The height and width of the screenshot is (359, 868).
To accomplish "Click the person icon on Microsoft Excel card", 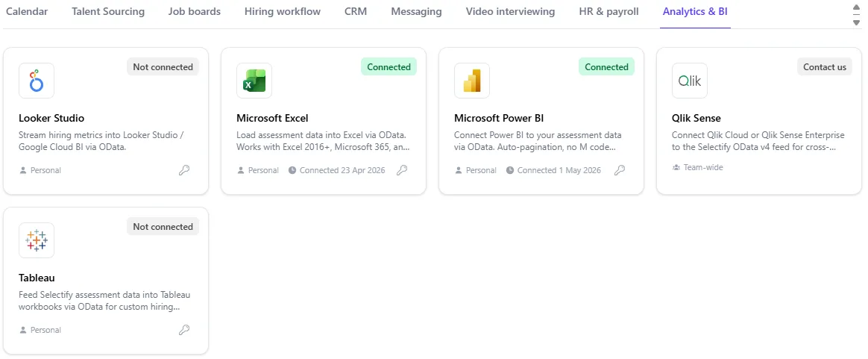I will 241,170.
